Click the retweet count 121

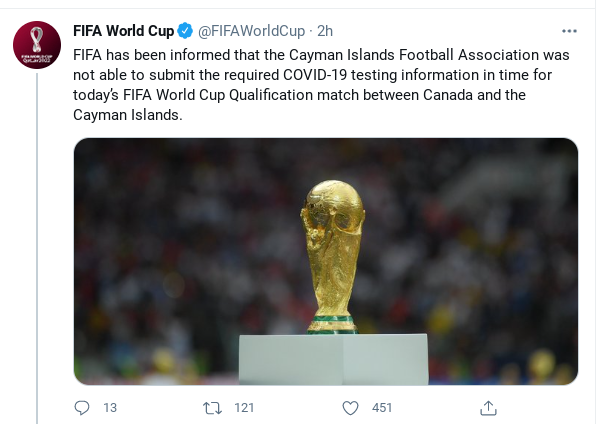click(x=243, y=408)
